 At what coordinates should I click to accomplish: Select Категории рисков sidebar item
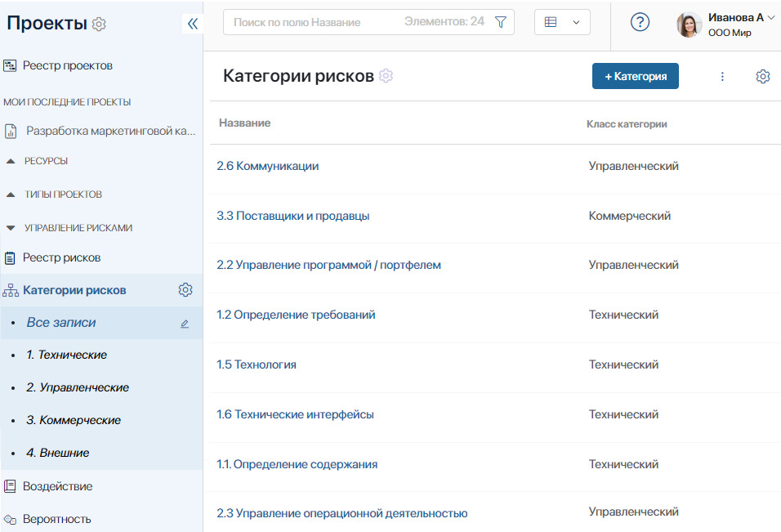pos(74,290)
